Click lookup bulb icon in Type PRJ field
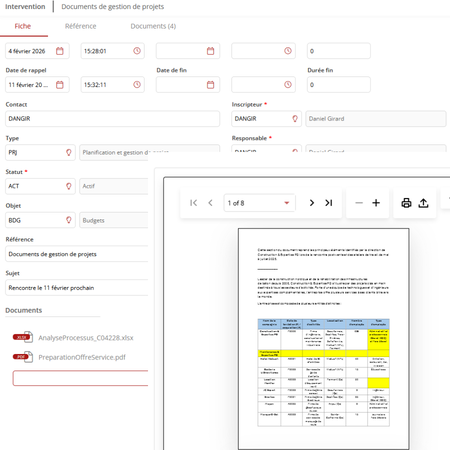This screenshot has height=450, width=450. click(x=69, y=152)
